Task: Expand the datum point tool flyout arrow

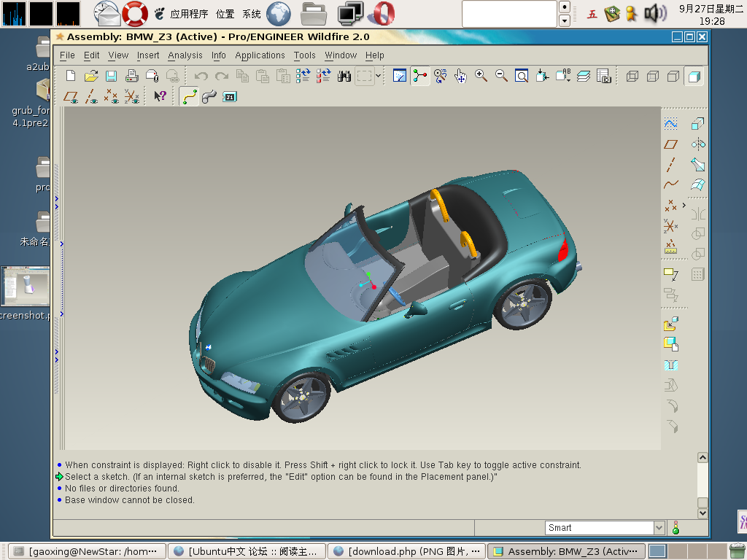Action: click(684, 205)
